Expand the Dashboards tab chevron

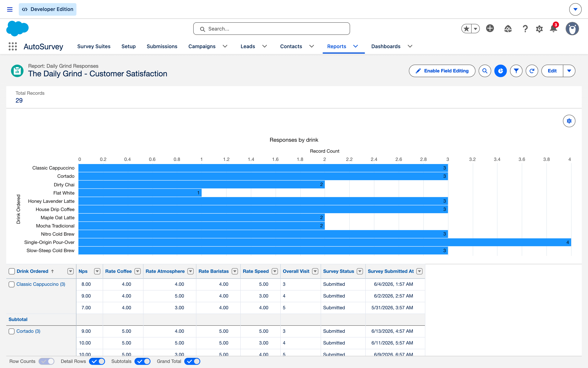point(410,46)
